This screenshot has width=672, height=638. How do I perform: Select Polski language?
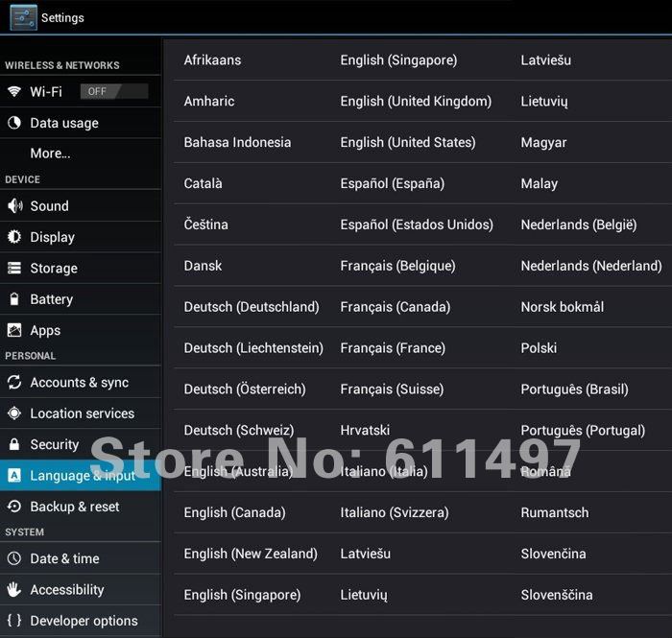coord(539,348)
